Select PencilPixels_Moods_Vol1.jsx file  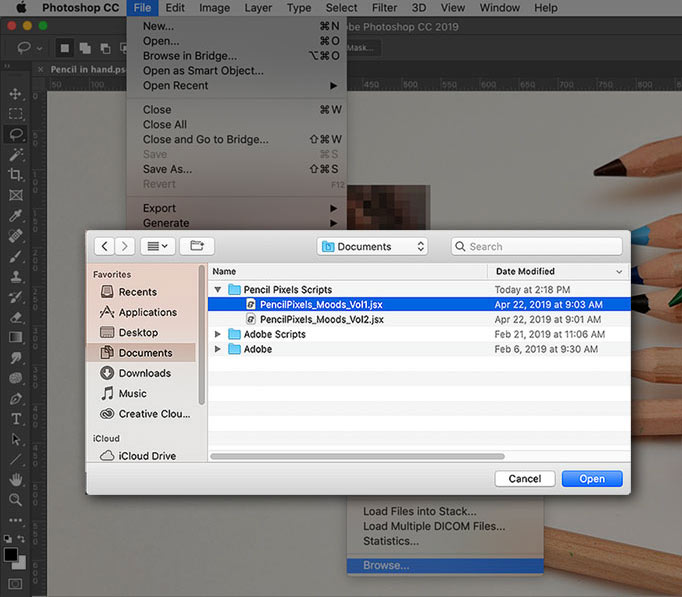(x=419, y=304)
